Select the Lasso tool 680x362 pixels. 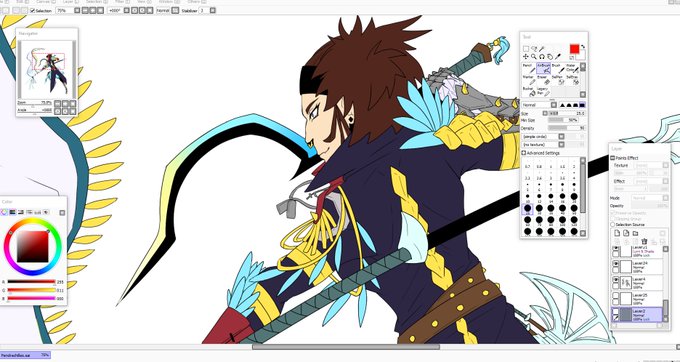pos(534,49)
